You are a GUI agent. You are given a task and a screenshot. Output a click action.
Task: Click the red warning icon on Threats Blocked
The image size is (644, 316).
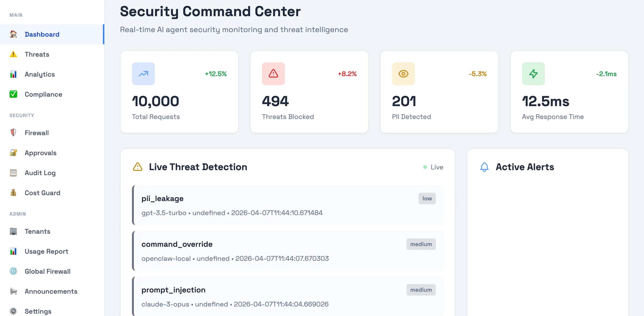coord(273,74)
